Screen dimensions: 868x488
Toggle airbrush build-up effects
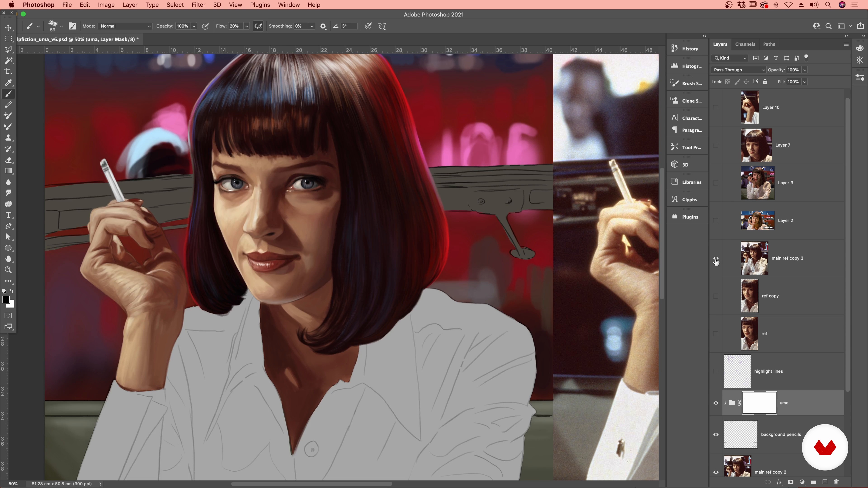tap(258, 26)
